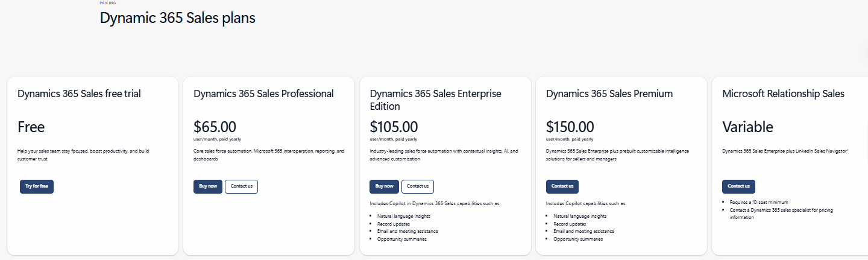This screenshot has width=868, height=260.
Task: Click the $65.00 price
Action: (x=215, y=127)
